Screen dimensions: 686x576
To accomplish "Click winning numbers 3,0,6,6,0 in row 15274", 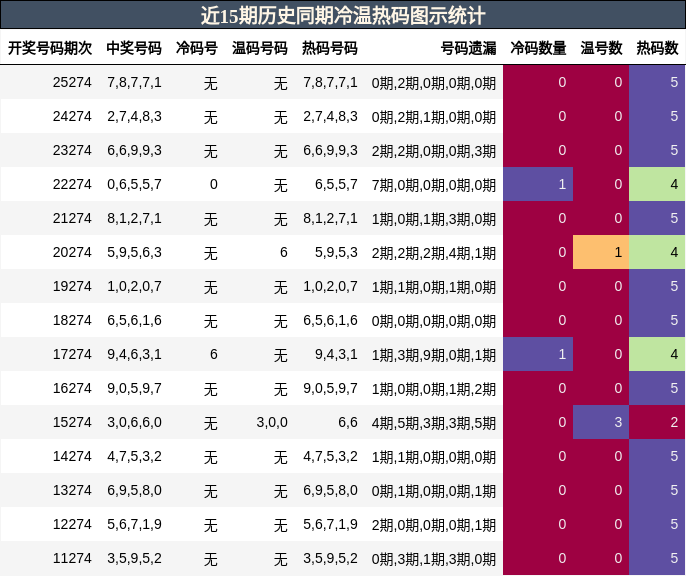I will (x=134, y=422).
